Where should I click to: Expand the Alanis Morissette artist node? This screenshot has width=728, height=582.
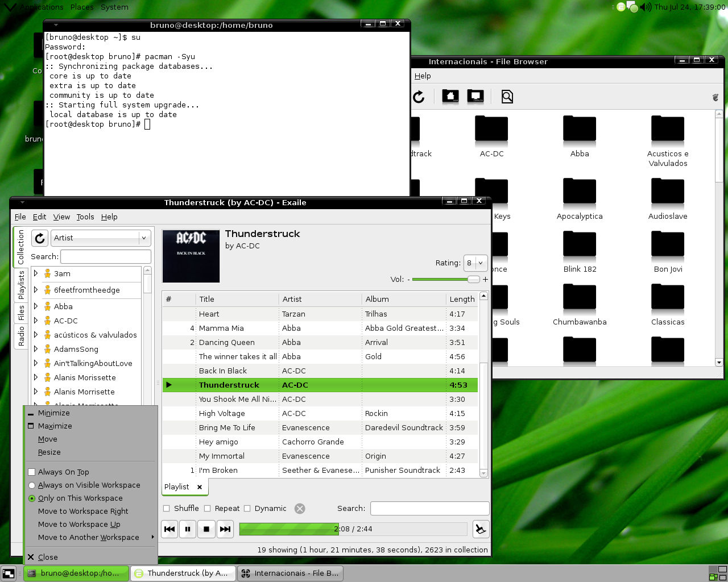36,377
